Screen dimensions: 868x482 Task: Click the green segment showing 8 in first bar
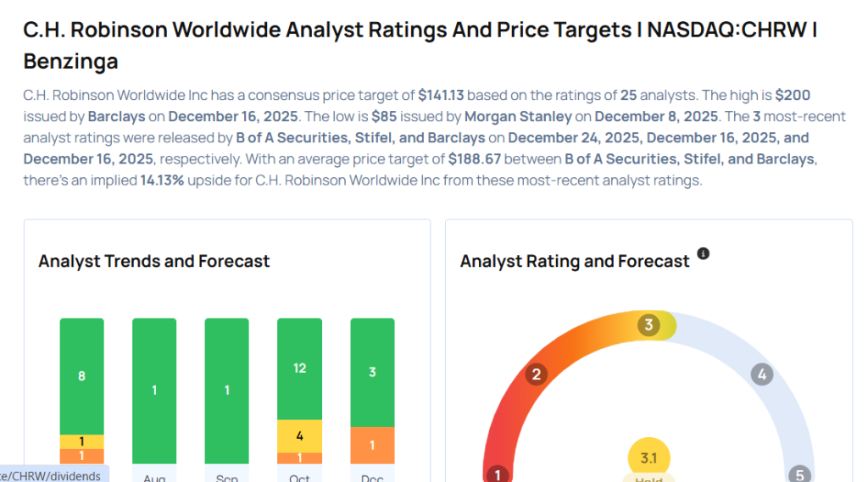coord(82,376)
